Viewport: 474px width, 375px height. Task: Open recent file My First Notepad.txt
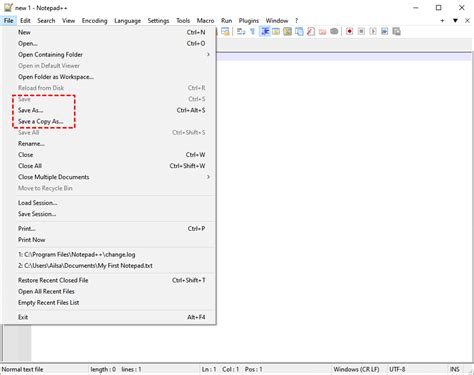point(109,266)
